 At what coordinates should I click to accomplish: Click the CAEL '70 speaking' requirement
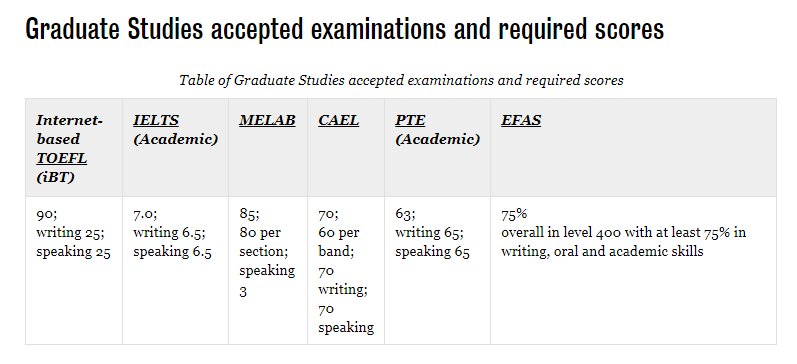pyautogui.click(x=346, y=318)
